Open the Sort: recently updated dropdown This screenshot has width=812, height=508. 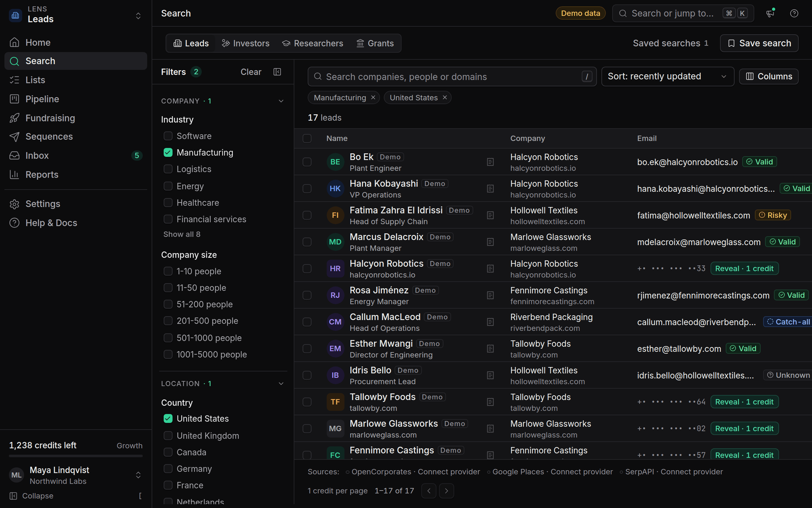tap(667, 76)
